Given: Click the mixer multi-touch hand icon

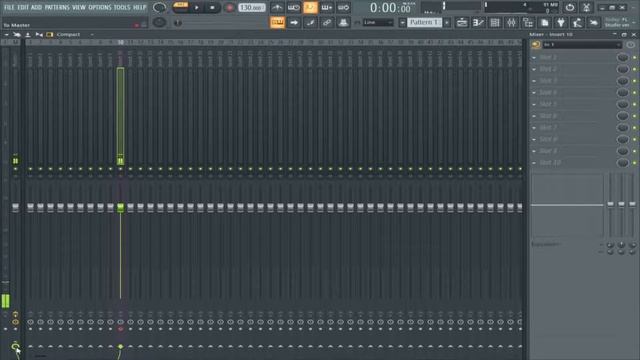Looking at the screenshot, I should coord(17,35).
